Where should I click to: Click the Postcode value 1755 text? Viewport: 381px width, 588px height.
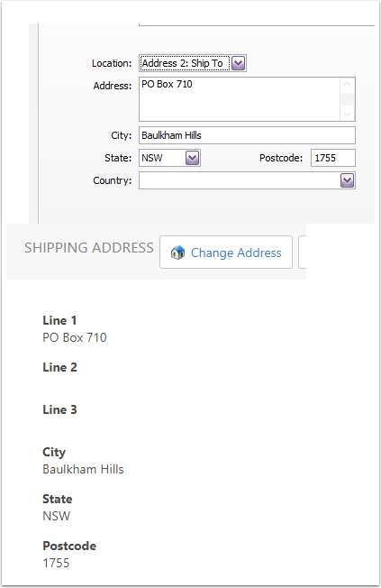click(x=56, y=563)
